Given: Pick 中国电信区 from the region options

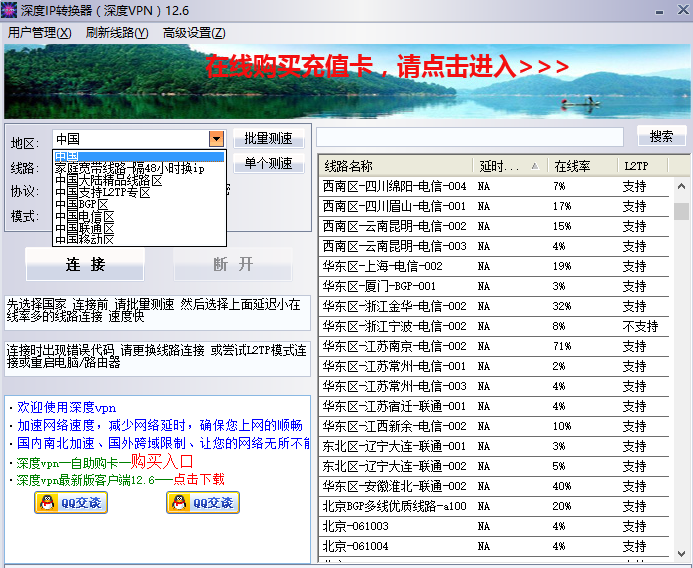Looking at the screenshot, I should click(x=85, y=216).
